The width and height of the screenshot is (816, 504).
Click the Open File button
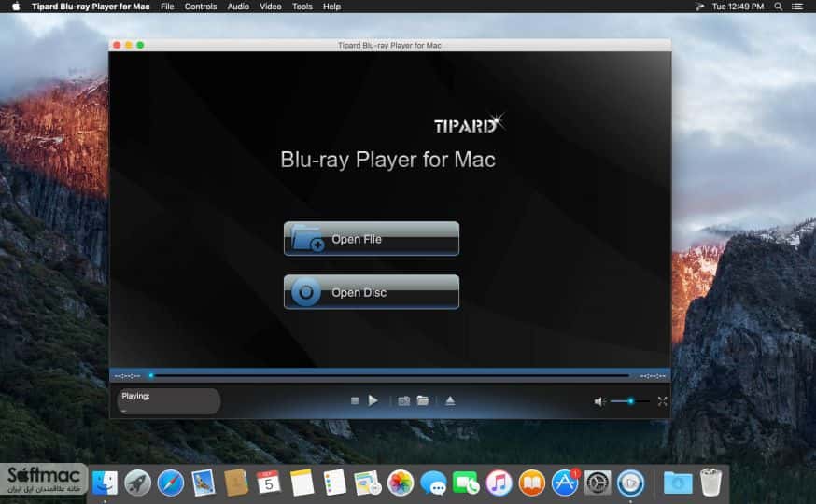[371, 239]
